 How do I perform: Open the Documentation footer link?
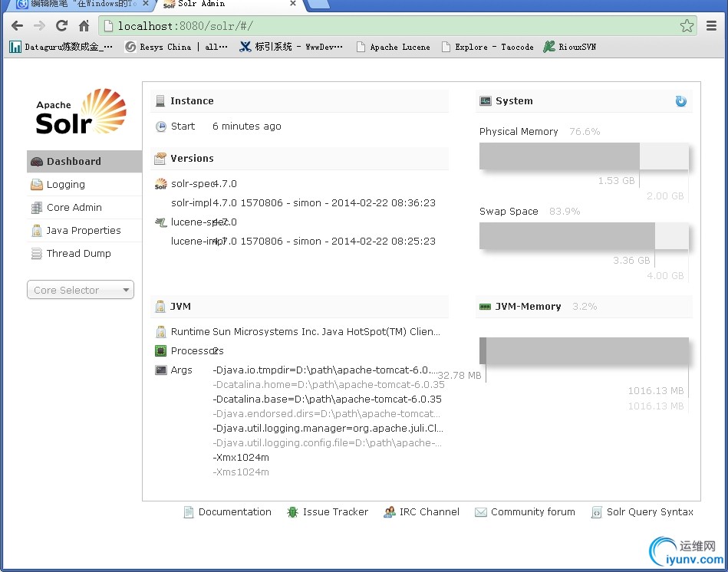(x=228, y=511)
